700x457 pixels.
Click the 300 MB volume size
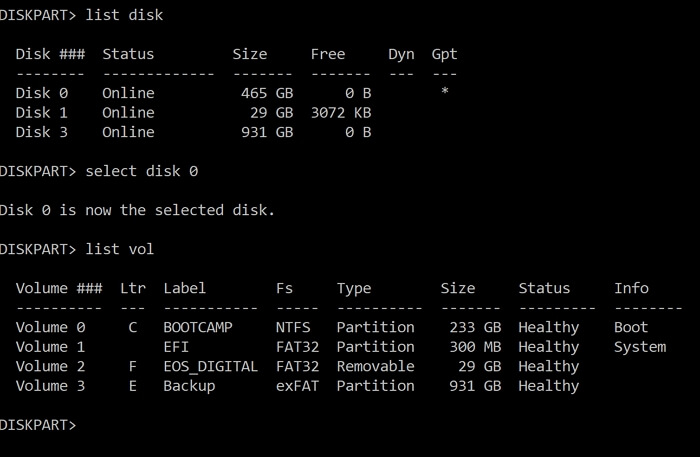pyautogui.click(x=471, y=347)
